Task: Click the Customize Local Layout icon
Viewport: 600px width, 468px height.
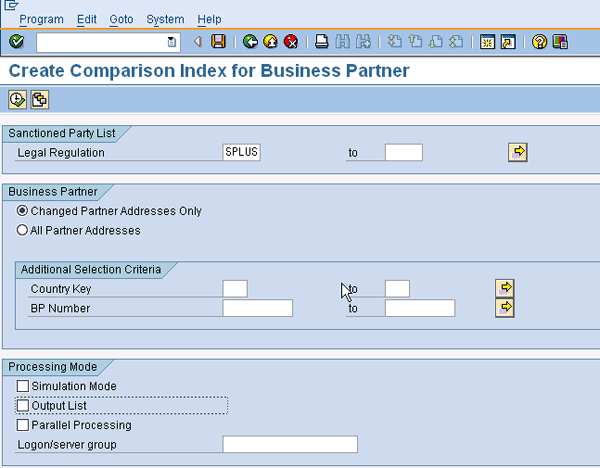Action: (x=560, y=41)
